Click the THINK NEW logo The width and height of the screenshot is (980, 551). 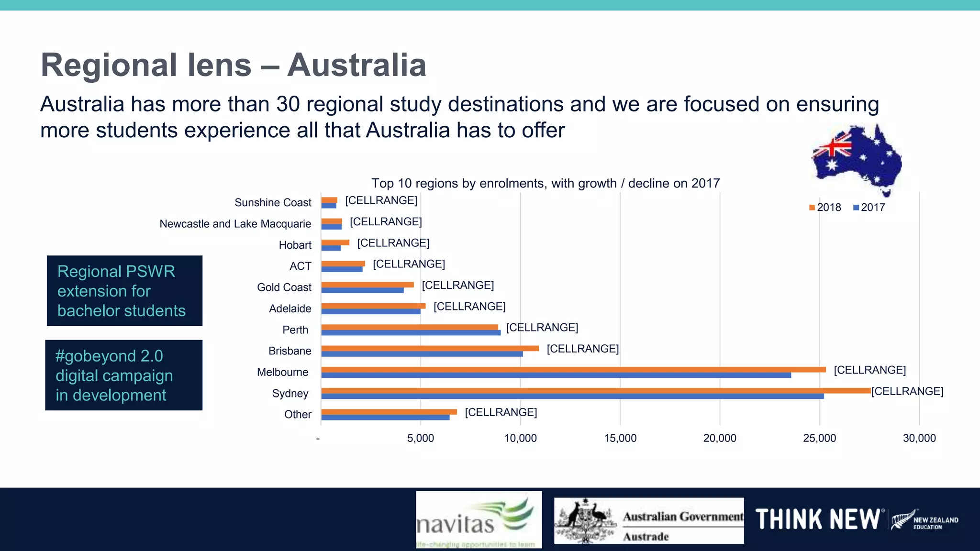(x=817, y=520)
